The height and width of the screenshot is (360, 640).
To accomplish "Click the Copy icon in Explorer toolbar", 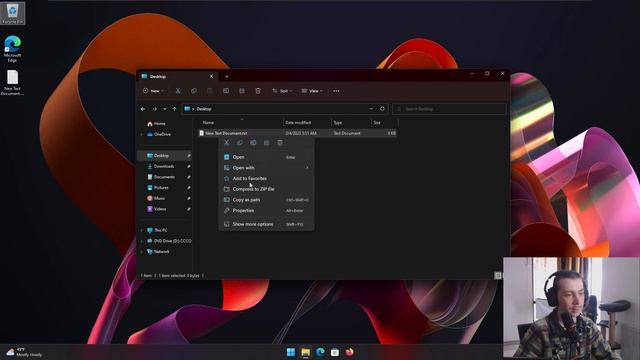I will [x=194, y=91].
